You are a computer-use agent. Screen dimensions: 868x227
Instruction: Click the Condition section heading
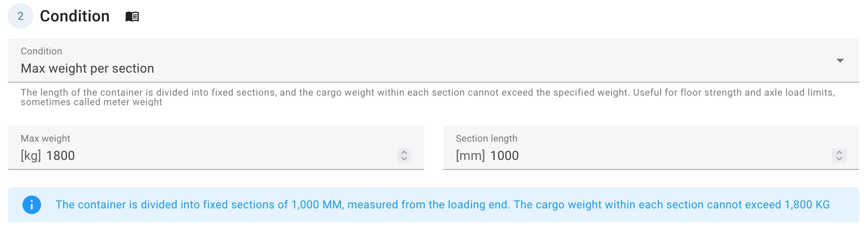(x=75, y=16)
